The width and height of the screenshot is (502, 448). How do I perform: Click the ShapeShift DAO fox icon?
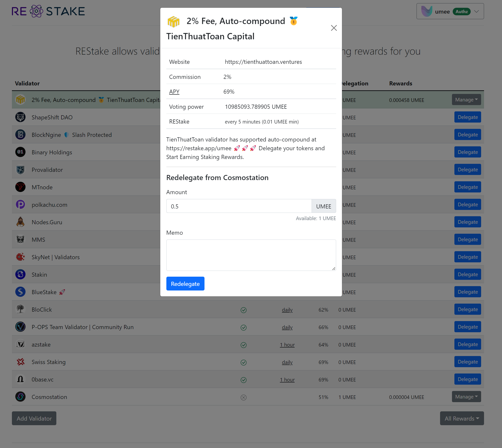[x=20, y=117]
